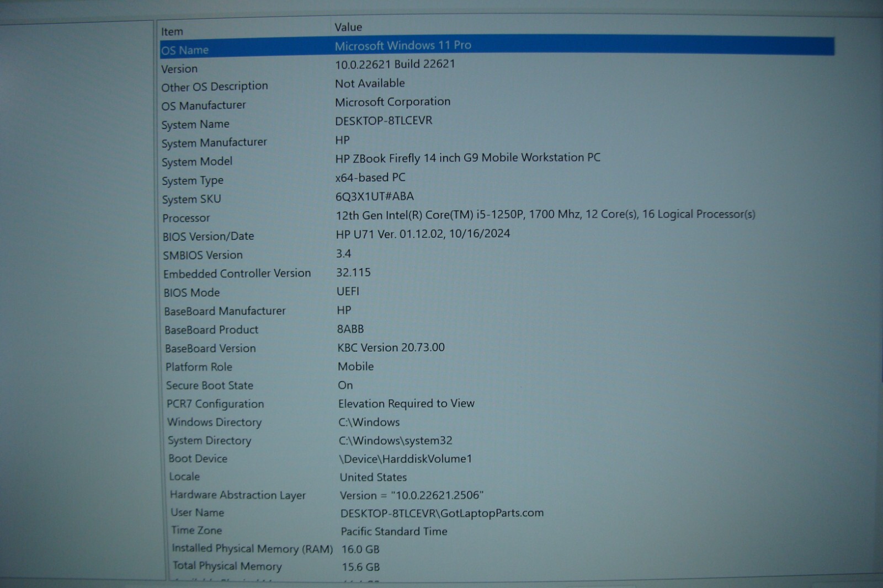Click the Microsoft Corporation value

coord(393,102)
